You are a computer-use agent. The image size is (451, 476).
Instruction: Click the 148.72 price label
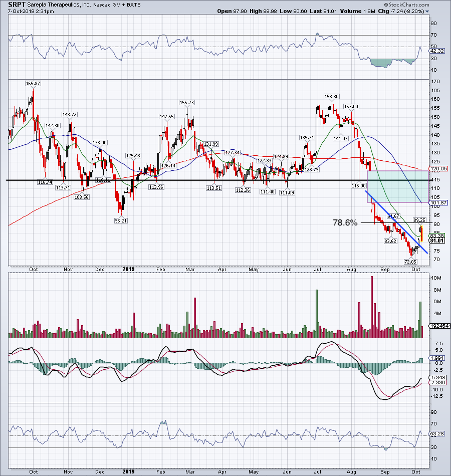tap(69, 114)
